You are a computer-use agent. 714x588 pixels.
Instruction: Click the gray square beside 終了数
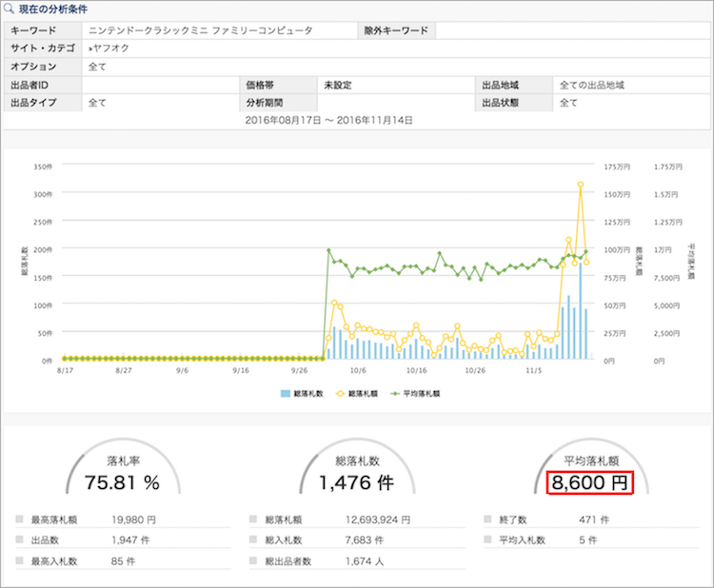[x=489, y=520]
